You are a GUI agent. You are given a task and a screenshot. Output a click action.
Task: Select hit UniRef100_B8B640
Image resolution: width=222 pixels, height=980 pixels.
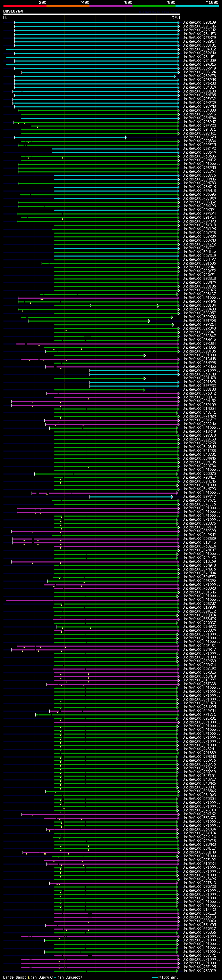click(x=199, y=152)
